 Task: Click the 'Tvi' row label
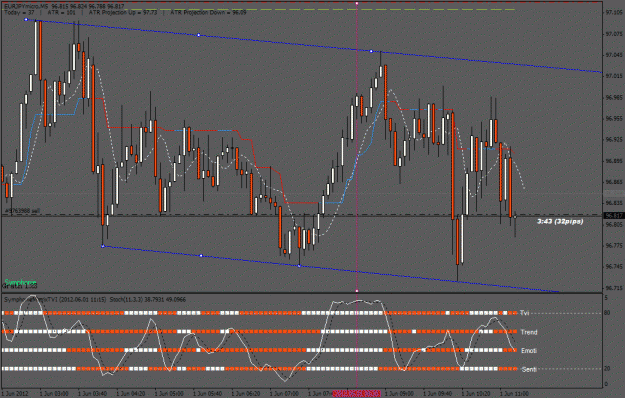tap(525, 313)
